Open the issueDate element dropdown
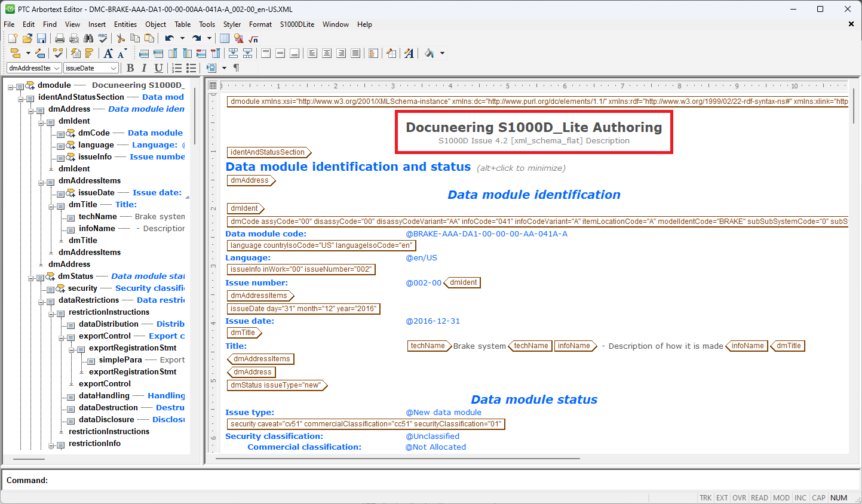The image size is (862, 504). [113, 68]
